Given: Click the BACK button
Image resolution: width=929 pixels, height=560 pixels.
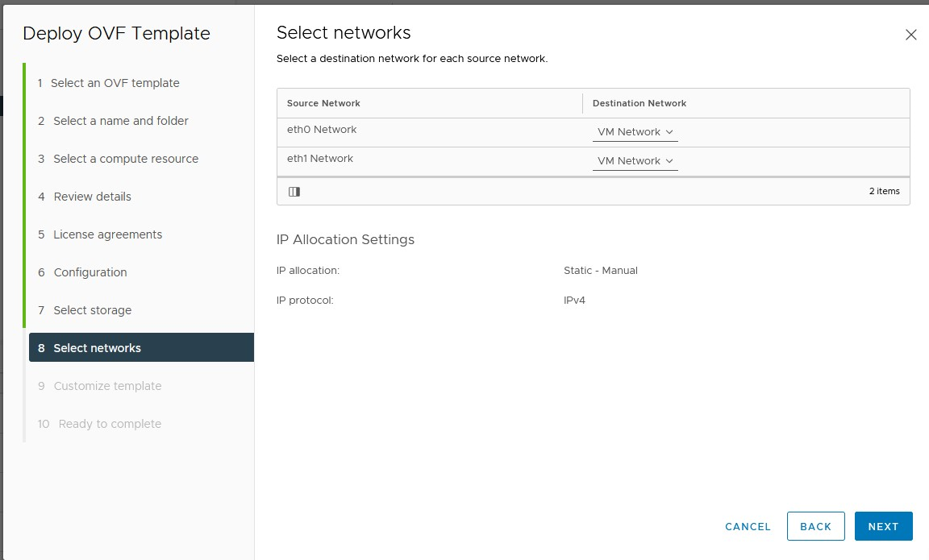Looking at the screenshot, I should [x=815, y=525].
